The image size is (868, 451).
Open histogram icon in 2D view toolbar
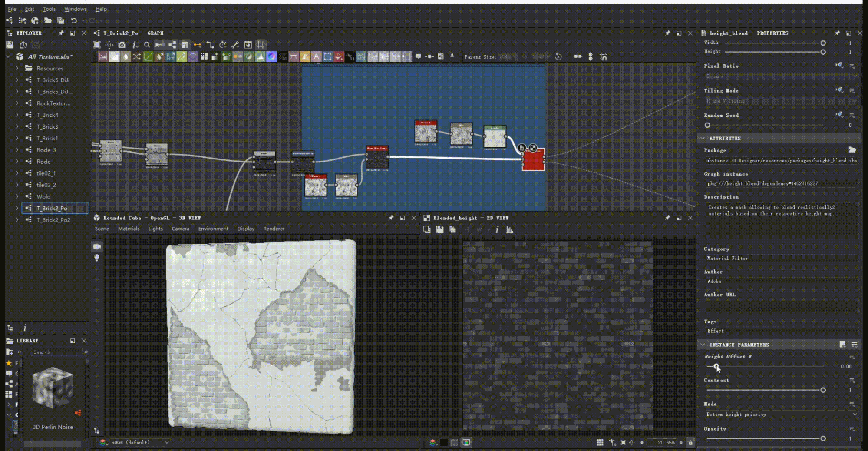(x=510, y=230)
